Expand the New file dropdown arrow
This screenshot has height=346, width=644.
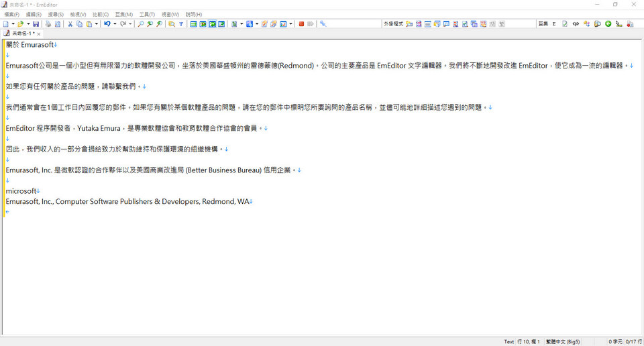tap(13, 24)
